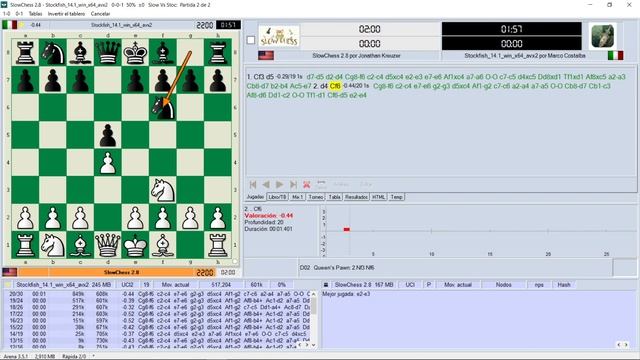Click the 0-1 result menu item
This screenshot has width=640, height=360.
19,13
